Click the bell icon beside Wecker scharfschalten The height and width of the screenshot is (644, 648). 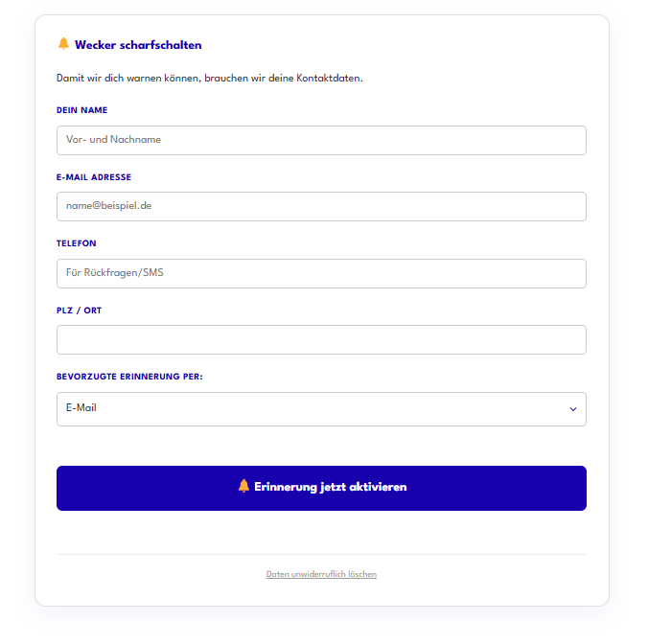coord(63,44)
